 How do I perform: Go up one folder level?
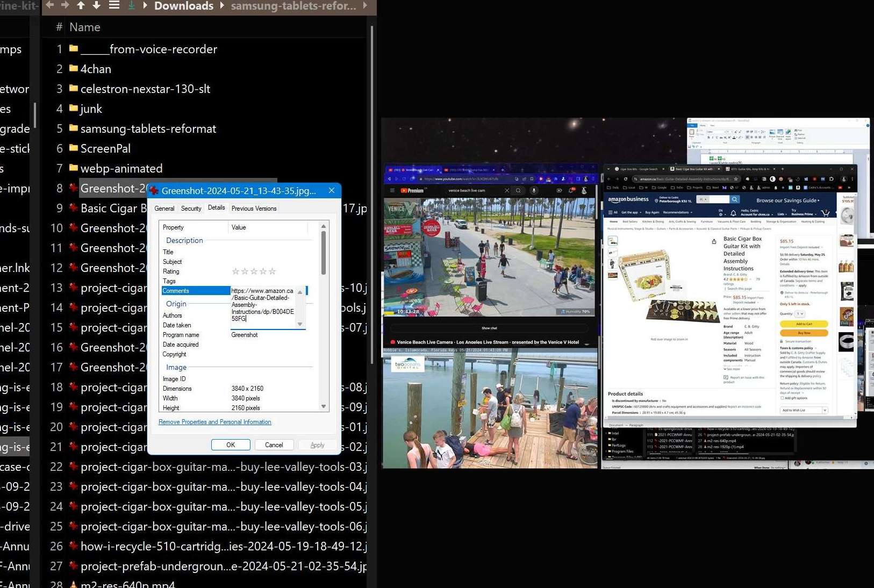[81, 5]
